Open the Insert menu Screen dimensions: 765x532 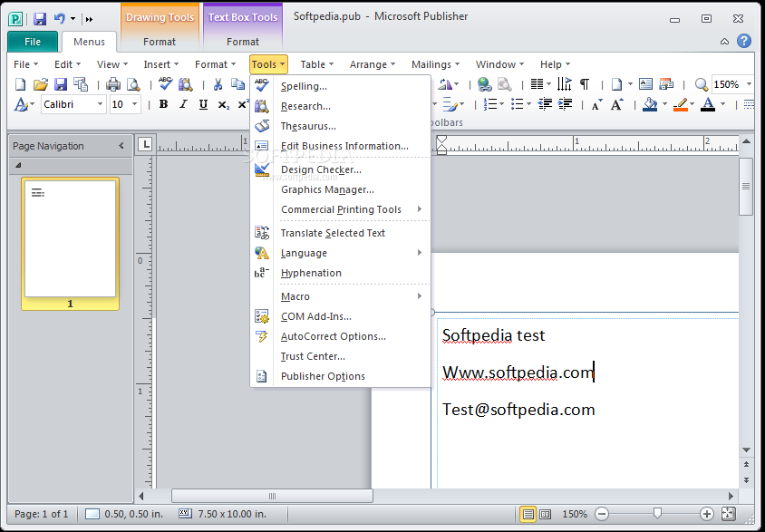(161, 64)
